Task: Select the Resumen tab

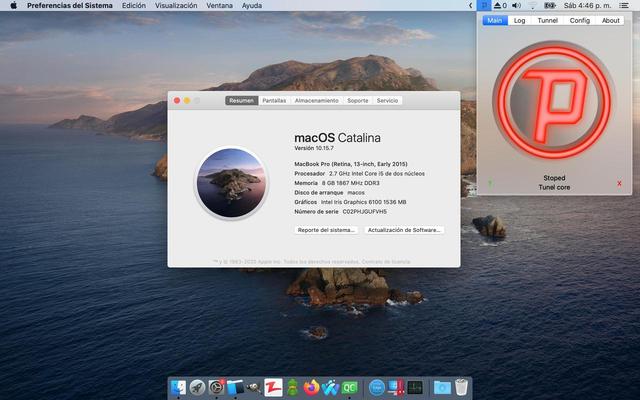Action: [241, 100]
